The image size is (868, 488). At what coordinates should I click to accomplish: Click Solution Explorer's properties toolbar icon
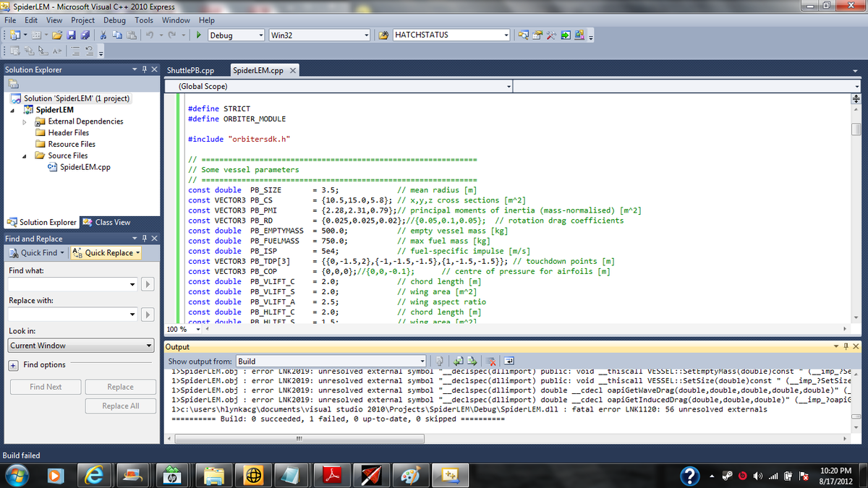14,84
